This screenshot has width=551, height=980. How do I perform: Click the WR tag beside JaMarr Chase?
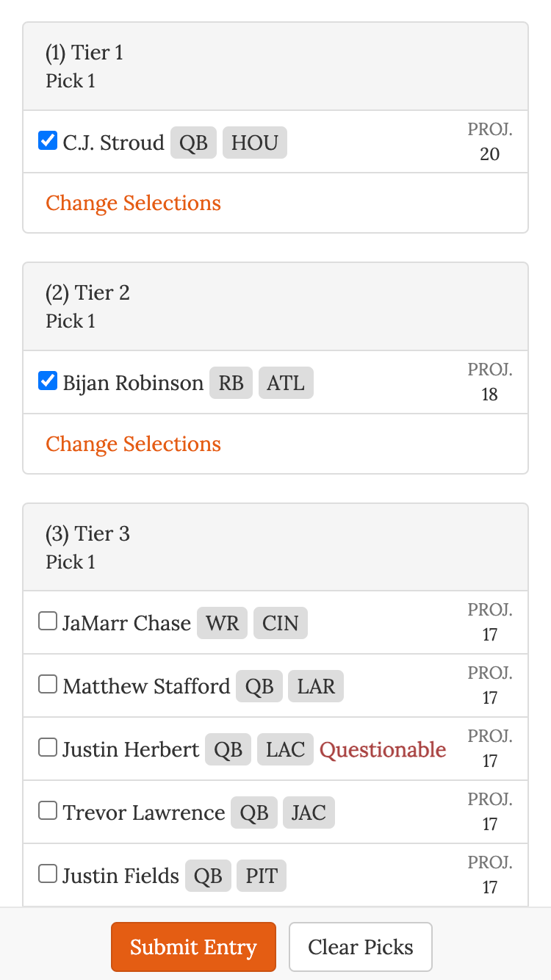point(222,624)
